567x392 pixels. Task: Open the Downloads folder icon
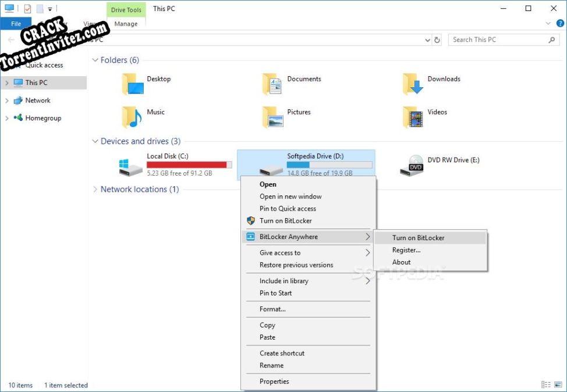[x=413, y=84]
